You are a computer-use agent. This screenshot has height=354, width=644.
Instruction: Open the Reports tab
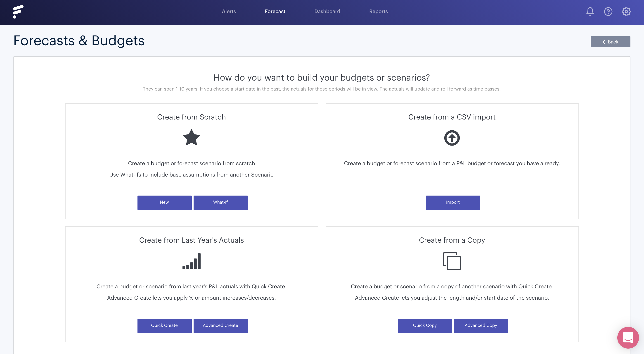(378, 12)
